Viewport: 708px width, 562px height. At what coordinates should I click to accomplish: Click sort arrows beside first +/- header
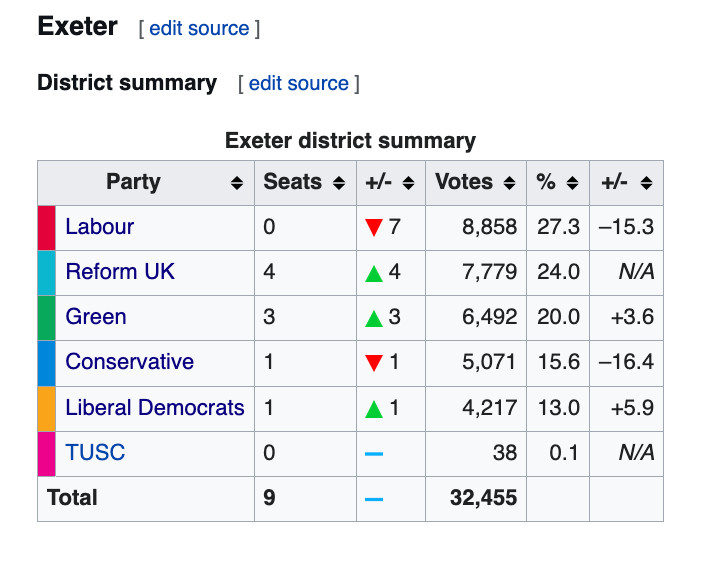point(408,183)
